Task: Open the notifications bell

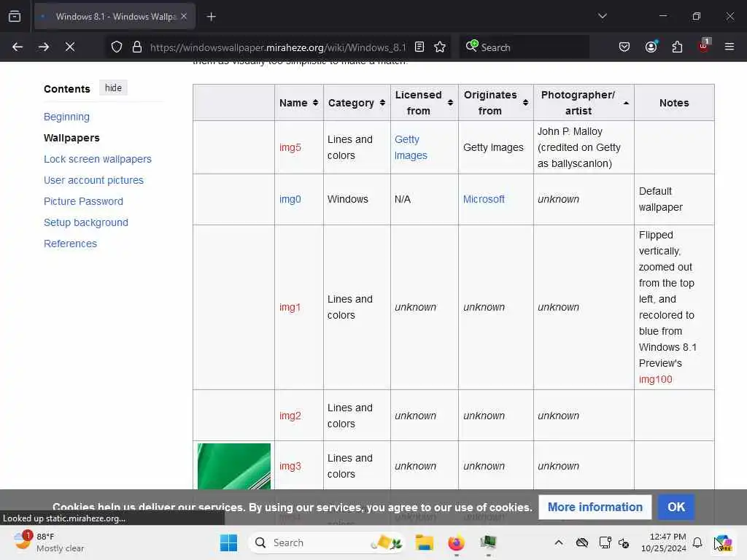Action: tap(697, 542)
